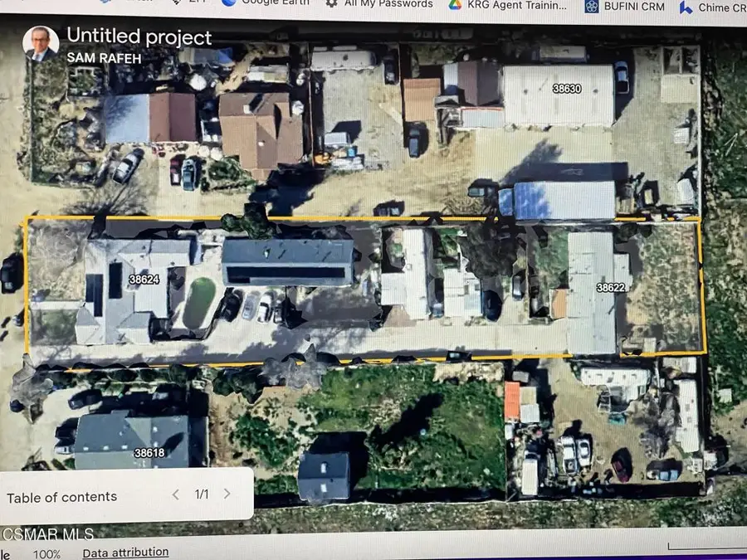Select the 38630 address marker
The width and height of the screenshot is (747, 560).
tap(569, 88)
